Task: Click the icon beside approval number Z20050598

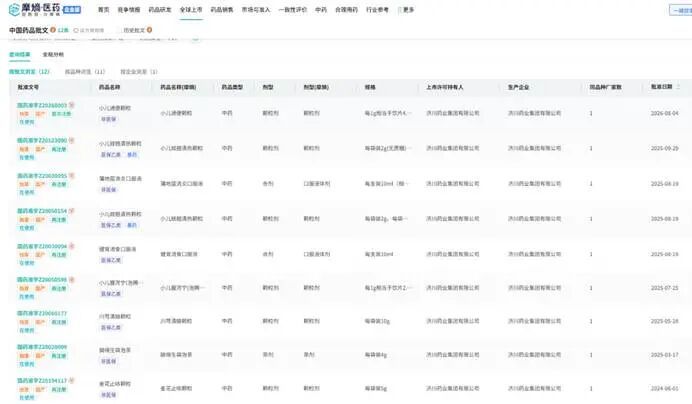Action: (x=71, y=279)
